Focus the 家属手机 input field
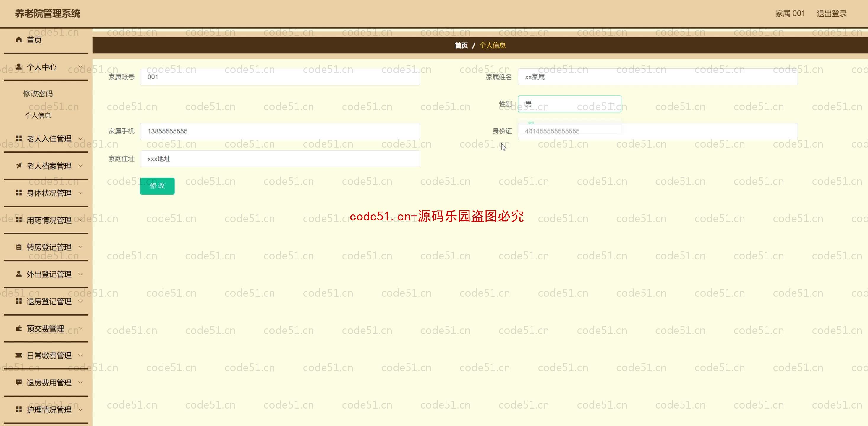 280,131
